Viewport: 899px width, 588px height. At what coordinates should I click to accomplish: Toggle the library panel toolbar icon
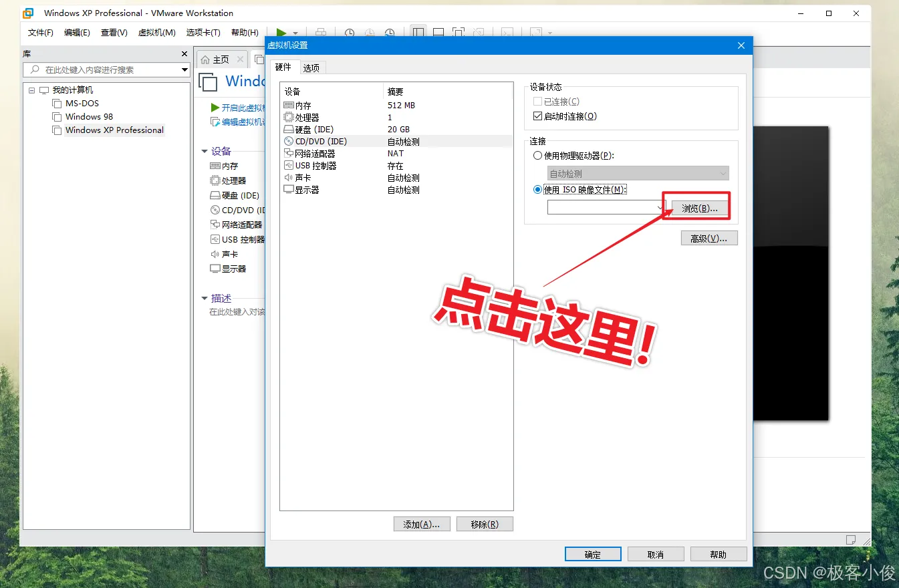418,32
